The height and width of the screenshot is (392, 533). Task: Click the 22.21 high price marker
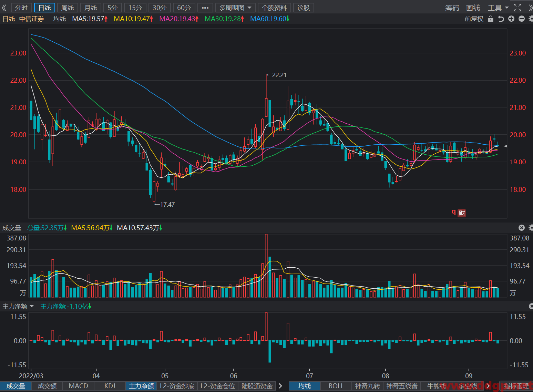coord(277,75)
